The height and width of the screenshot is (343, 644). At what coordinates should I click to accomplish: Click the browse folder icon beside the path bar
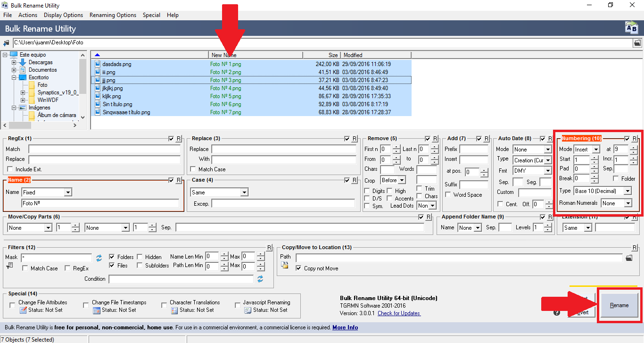tap(637, 43)
